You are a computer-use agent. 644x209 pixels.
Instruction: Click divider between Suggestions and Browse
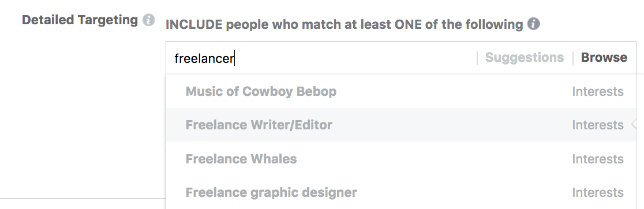tap(572, 58)
